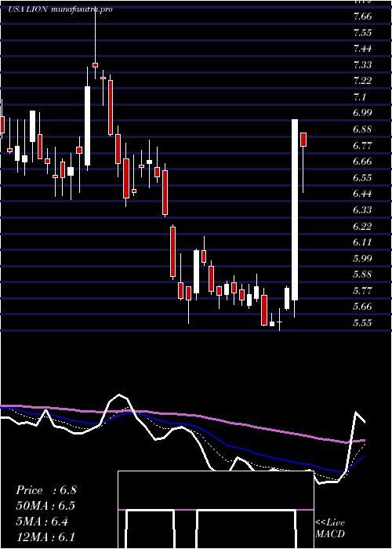The width and height of the screenshot is (392, 549).
Task: Click the 5.77 price axis label
Action: (x=362, y=290)
